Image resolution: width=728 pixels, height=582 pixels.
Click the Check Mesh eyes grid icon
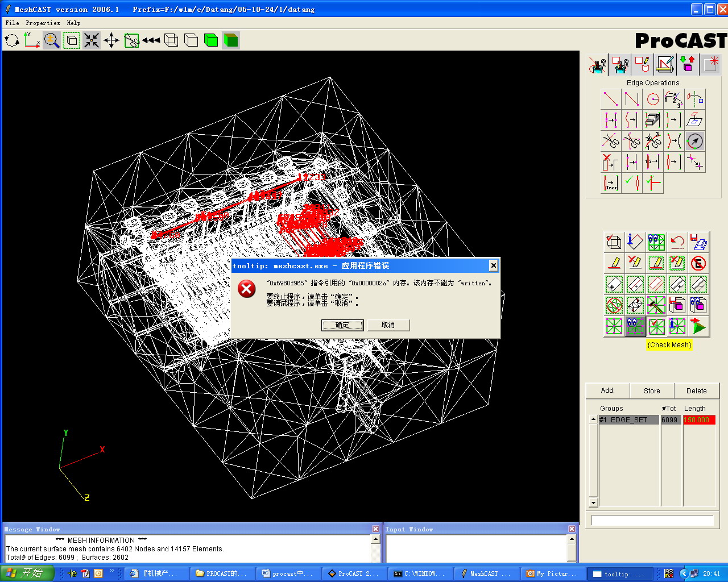(635, 326)
